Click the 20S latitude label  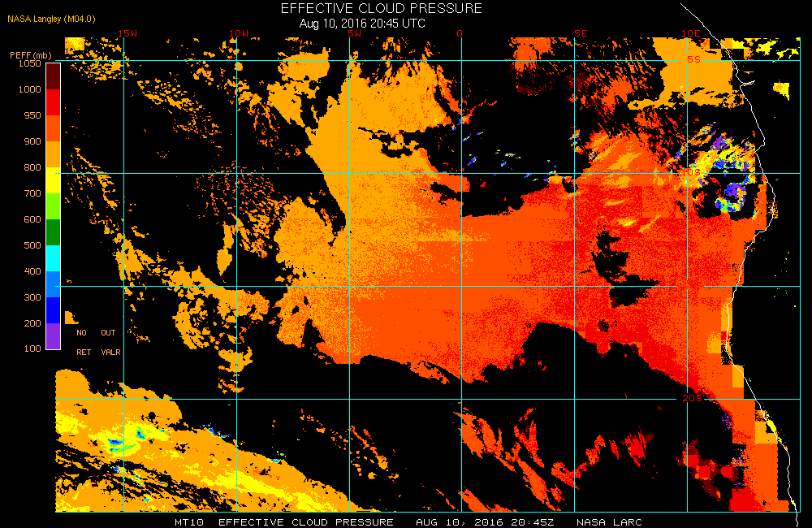tap(692, 398)
